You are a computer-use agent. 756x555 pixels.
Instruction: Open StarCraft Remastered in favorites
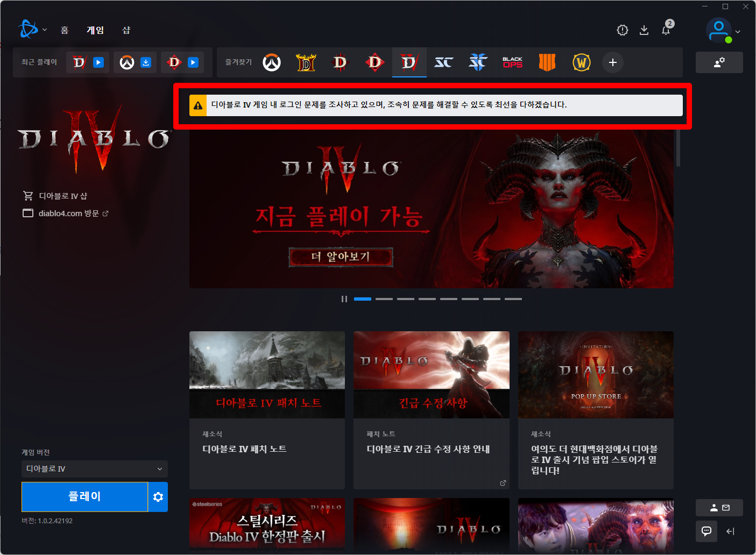tap(444, 62)
